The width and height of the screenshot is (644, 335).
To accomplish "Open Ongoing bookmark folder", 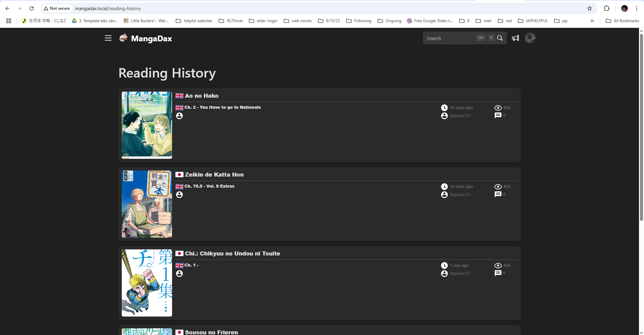I will (389, 21).
